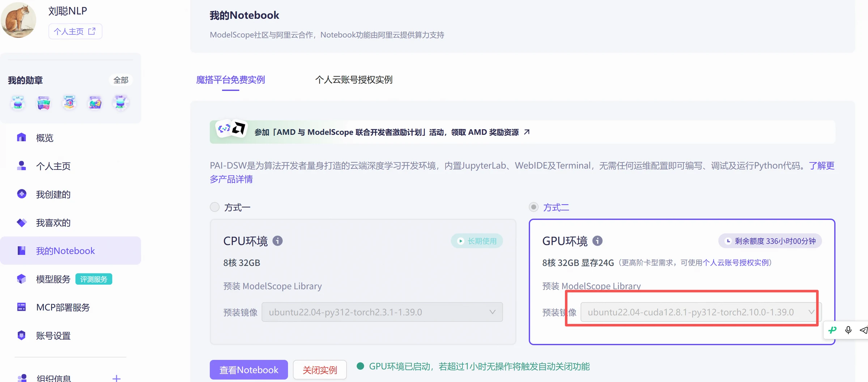Click the arrow icon at the end of the AMD banner text
The width and height of the screenshot is (868, 382).
pos(527,132)
